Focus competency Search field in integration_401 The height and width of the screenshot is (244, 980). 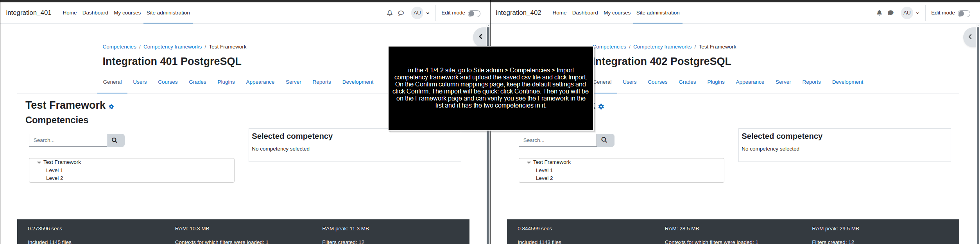[x=68, y=140]
